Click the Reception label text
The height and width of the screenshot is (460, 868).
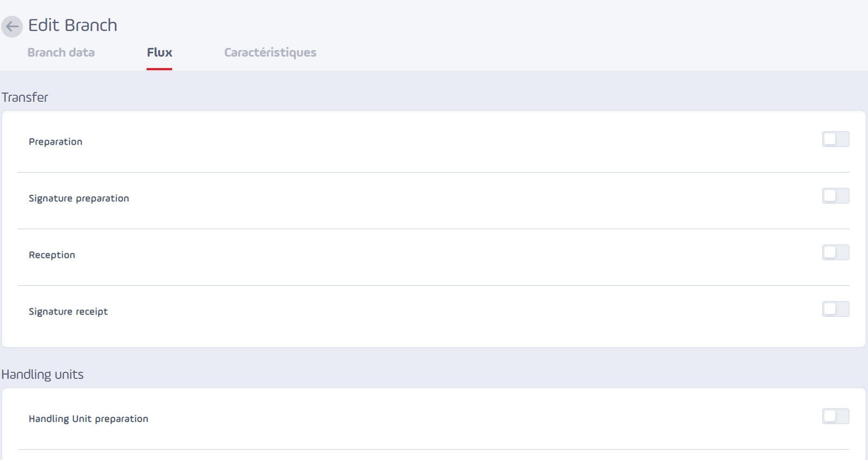tap(52, 255)
